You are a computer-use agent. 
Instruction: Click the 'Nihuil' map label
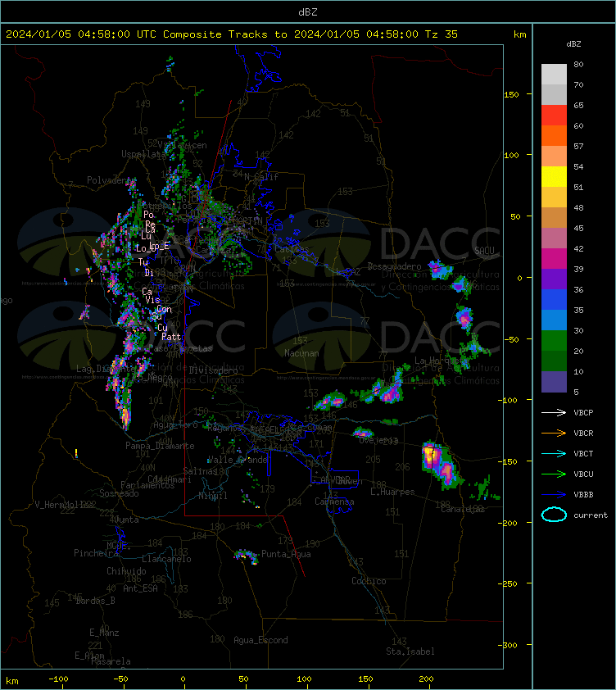pyautogui.click(x=213, y=496)
